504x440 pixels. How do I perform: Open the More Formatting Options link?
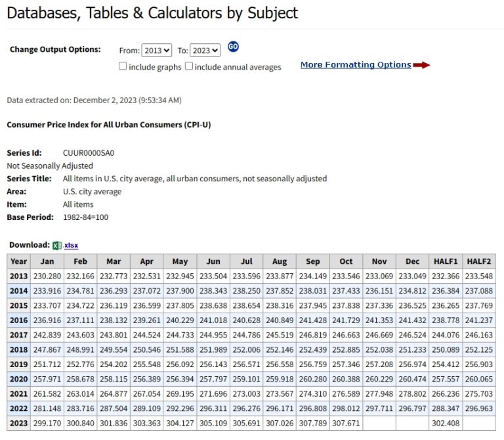[356, 64]
